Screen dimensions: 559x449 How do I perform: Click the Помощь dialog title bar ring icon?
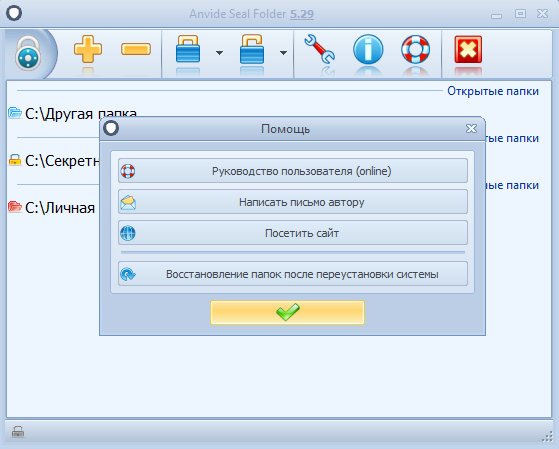(111, 128)
